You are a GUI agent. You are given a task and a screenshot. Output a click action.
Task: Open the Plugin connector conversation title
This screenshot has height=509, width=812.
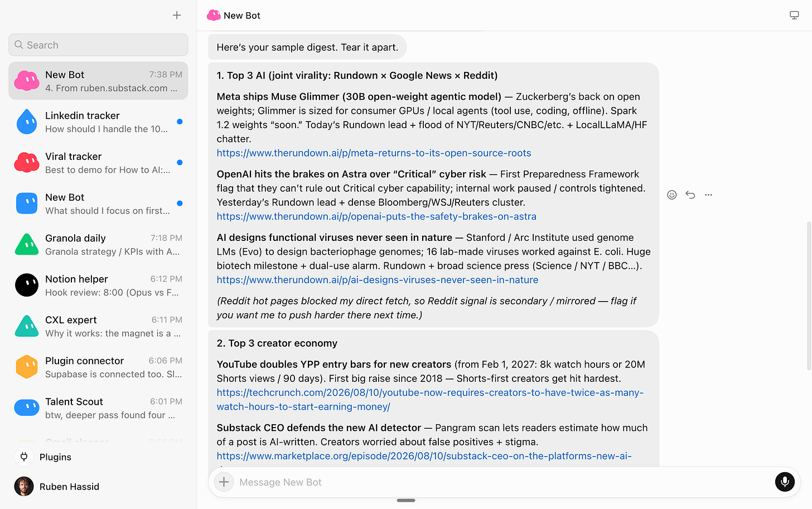(84, 361)
